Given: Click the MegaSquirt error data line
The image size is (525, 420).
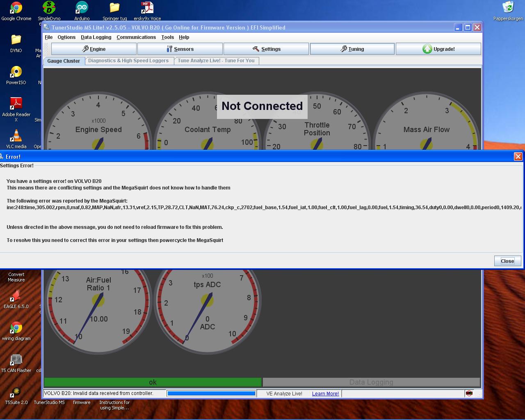Looking at the screenshot, I should pos(264,208).
